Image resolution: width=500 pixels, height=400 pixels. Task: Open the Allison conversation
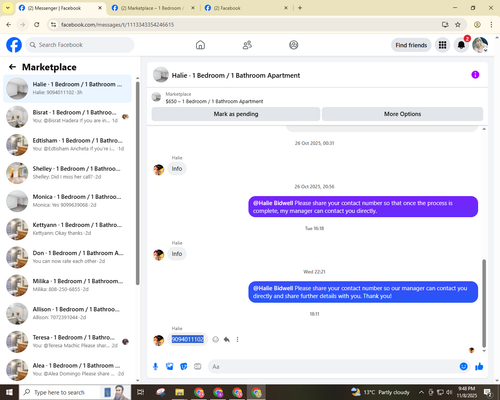point(67,313)
